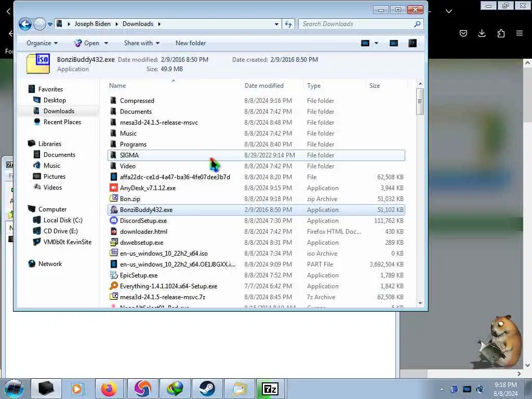The width and height of the screenshot is (532, 399).
Task: Select the en-us_windows_10_22h2_x64 PART file
Action: coord(256,264)
